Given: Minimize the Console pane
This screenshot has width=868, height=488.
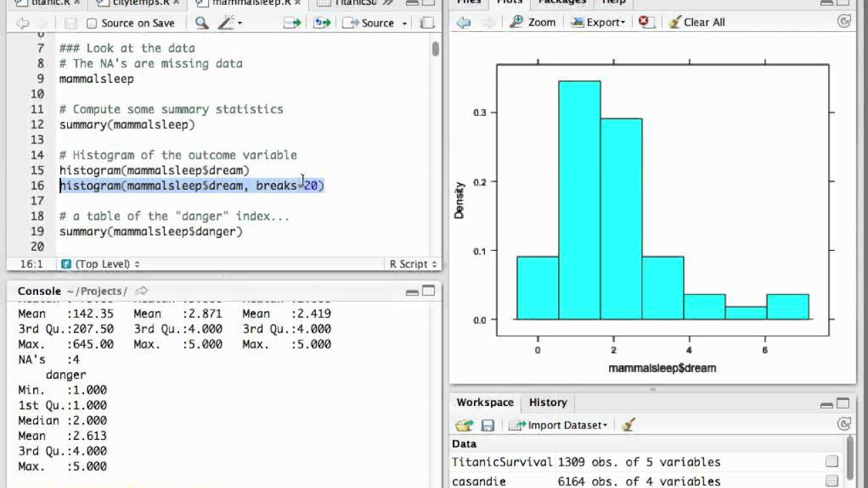Looking at the screenshot, I should point(412,292).
